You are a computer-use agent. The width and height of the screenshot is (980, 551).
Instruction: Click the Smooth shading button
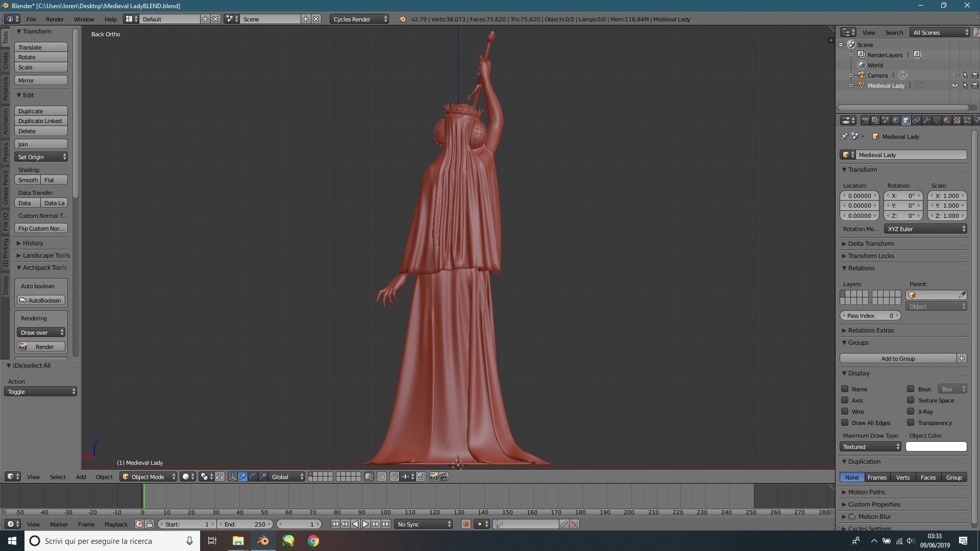point(28,180)
